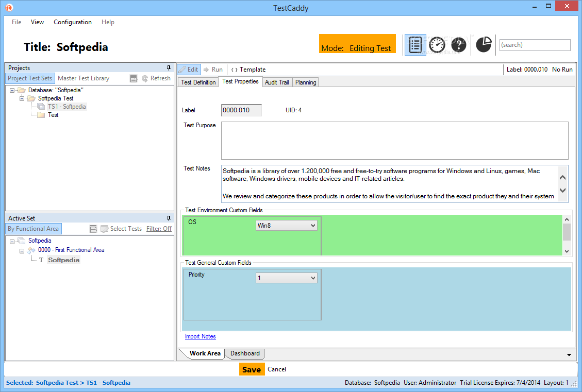Click Test Notes scroll up arrow

[x=563, y=178]
